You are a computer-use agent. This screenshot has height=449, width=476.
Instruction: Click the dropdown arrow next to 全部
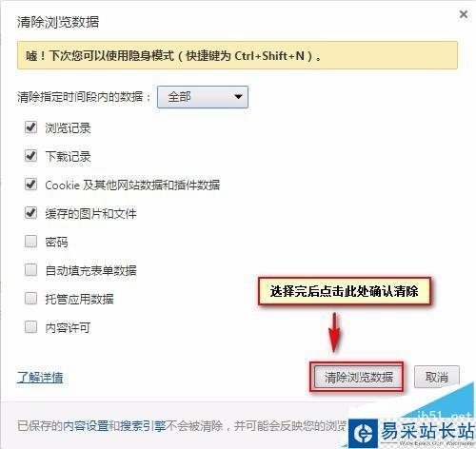click(x=238, y=96)
